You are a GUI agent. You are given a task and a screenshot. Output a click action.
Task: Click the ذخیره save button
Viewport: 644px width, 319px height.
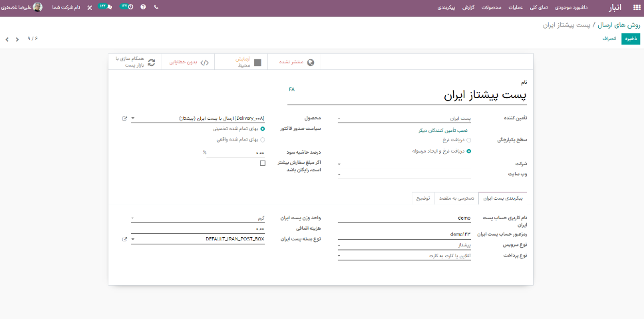[x=631, y=39]
